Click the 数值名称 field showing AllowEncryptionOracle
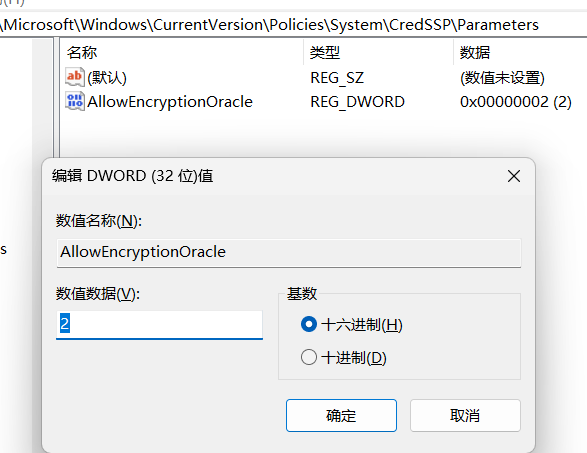This screenshot has width=587, height=453. coord(289,253)
